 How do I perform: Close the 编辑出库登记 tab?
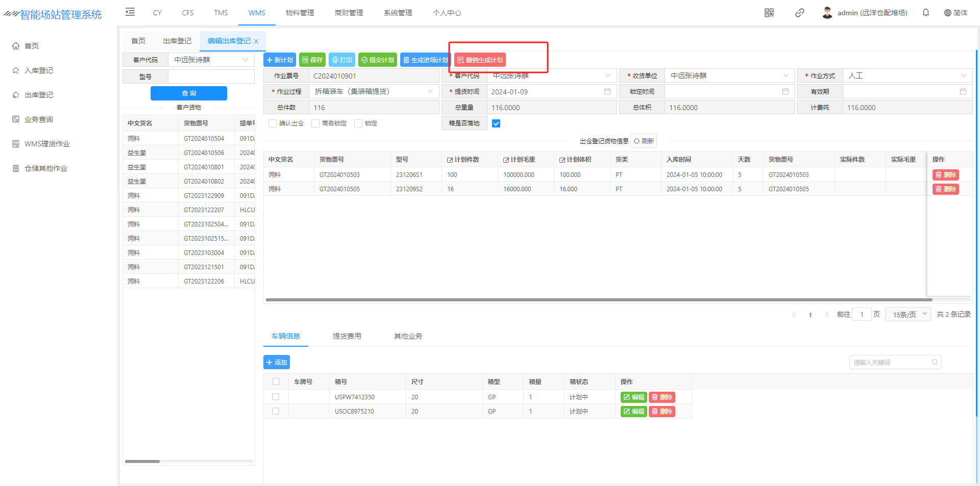[x=256, y=41]
